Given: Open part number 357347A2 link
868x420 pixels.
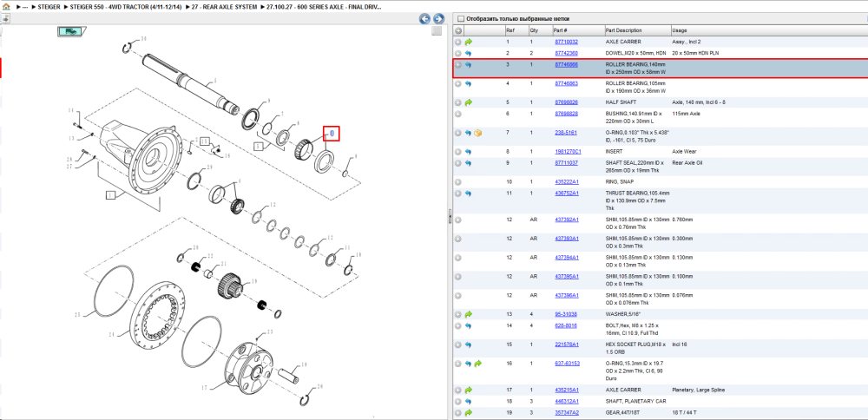Looking at the screenshot, I should click(x=567, y=413).
